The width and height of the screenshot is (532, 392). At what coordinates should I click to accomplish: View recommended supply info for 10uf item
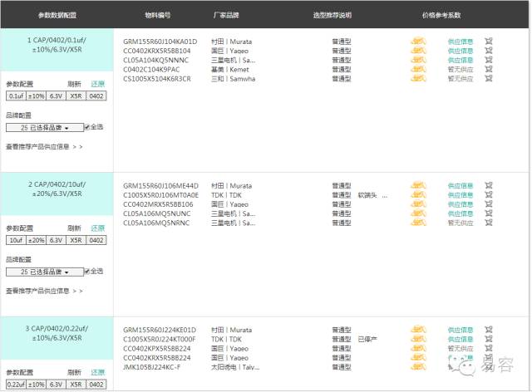pos(44,291)
